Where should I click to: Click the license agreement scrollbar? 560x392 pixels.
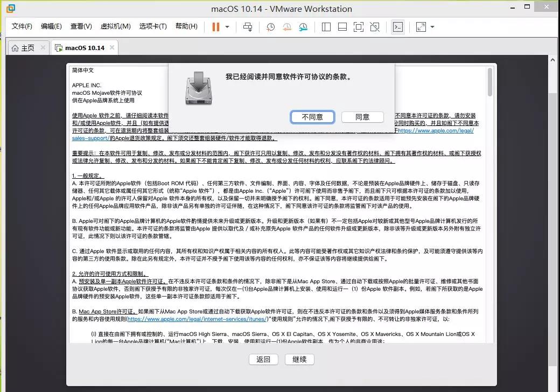[490, 82]
